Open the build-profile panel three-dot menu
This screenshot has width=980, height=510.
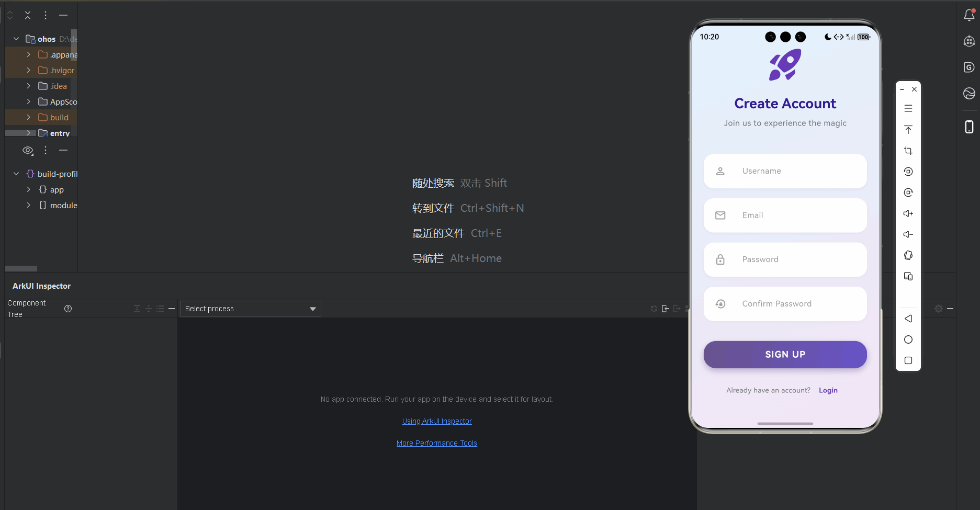click(45, 150)
